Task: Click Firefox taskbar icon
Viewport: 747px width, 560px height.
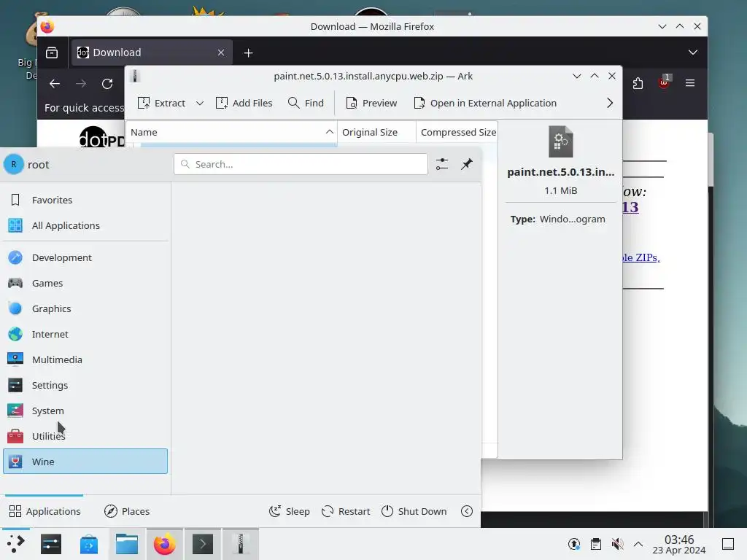Action: (164, 544)
